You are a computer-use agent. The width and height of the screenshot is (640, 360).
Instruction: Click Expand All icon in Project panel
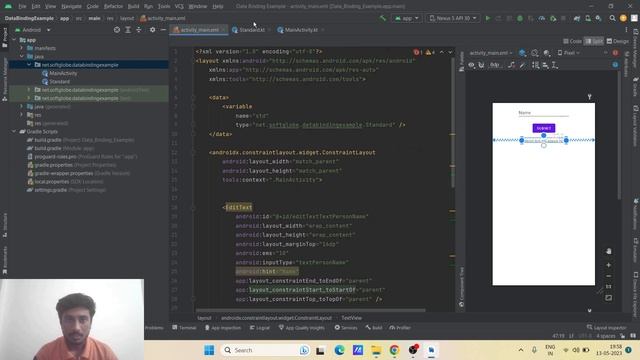click(128, 30)
